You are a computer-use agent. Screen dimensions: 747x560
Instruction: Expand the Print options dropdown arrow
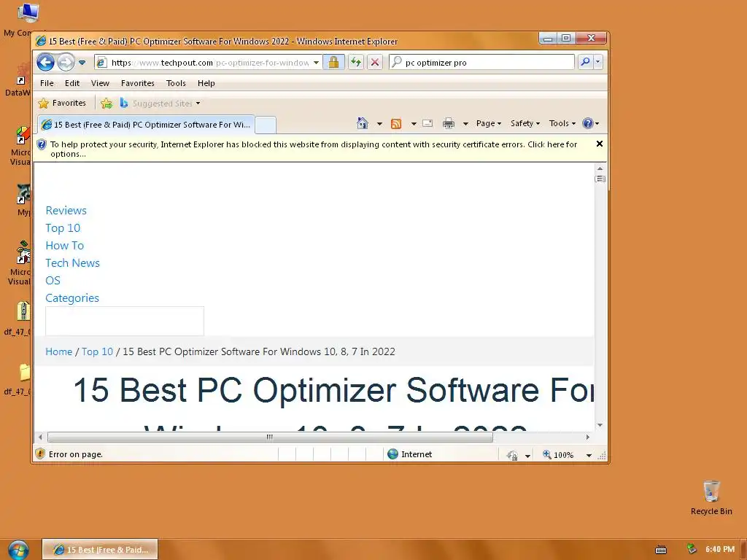click(465, 124)
